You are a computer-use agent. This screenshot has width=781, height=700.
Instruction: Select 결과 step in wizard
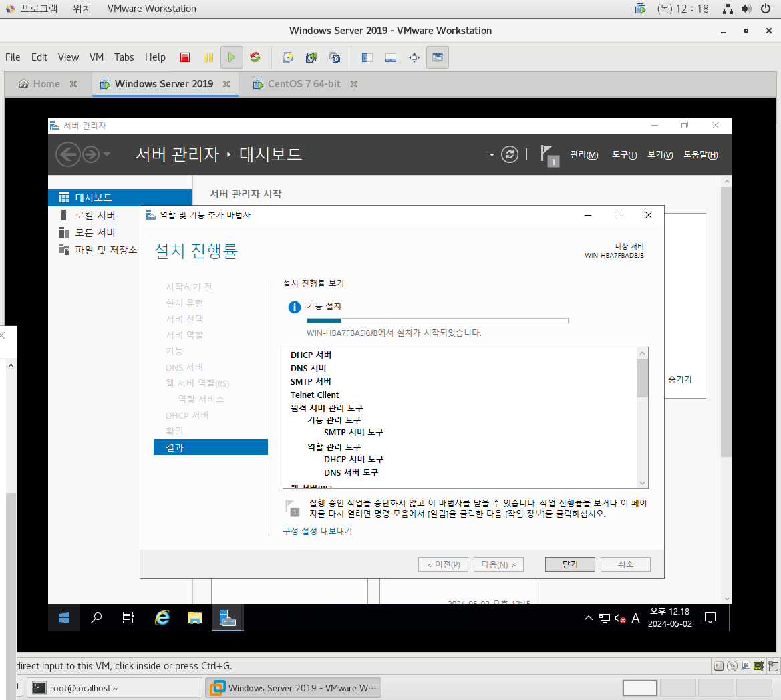(210, 447)
